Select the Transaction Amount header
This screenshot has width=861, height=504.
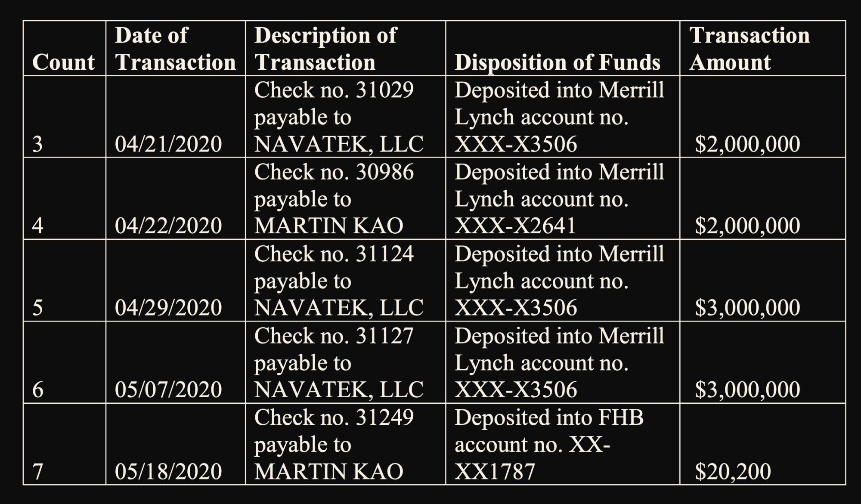pyautogui.click(x=750, y=49)
